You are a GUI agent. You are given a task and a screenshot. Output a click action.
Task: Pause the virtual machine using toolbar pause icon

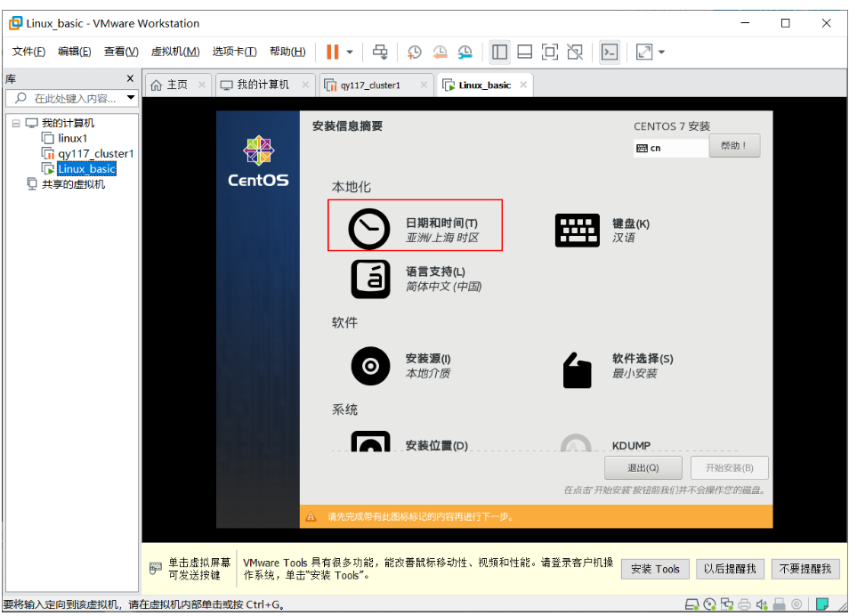tap(332, 52)
